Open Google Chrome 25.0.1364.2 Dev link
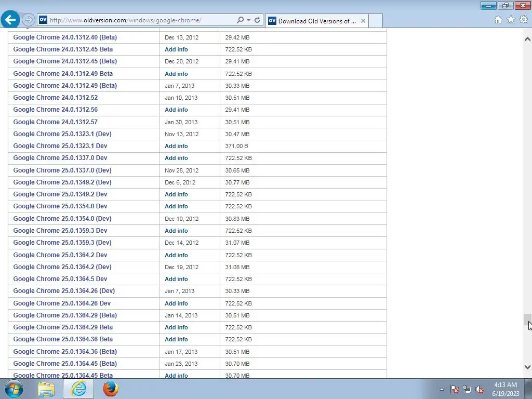Screen dimensions: 532x399 point(60,255)
